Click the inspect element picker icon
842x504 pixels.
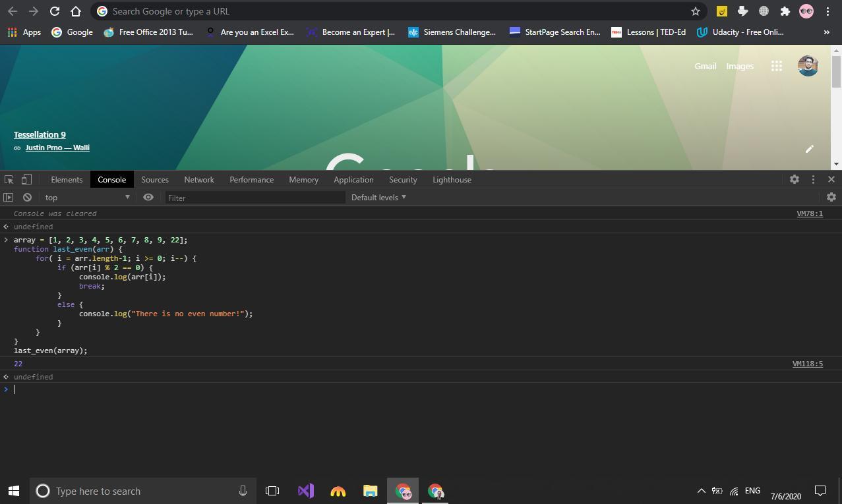point(9,179)
